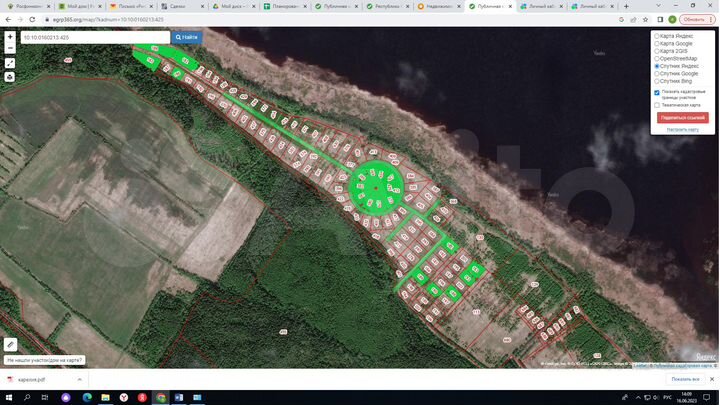Switch to Письмо mail tab

pyautogui.click(x=131, y=6)
